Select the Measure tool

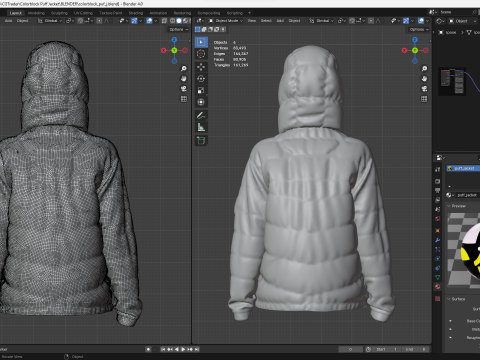pos(201,127)
